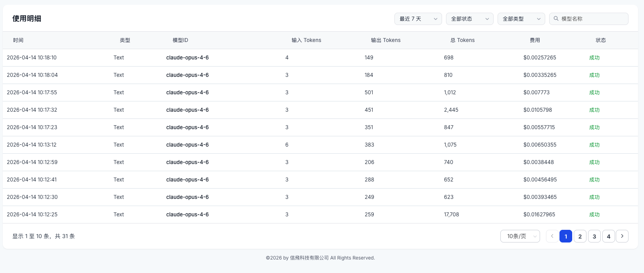Screen dimensions: 644x273
Task: Click claude-opus-4-6 in the 10:12:25 row
Action: [x=187, y=215]
